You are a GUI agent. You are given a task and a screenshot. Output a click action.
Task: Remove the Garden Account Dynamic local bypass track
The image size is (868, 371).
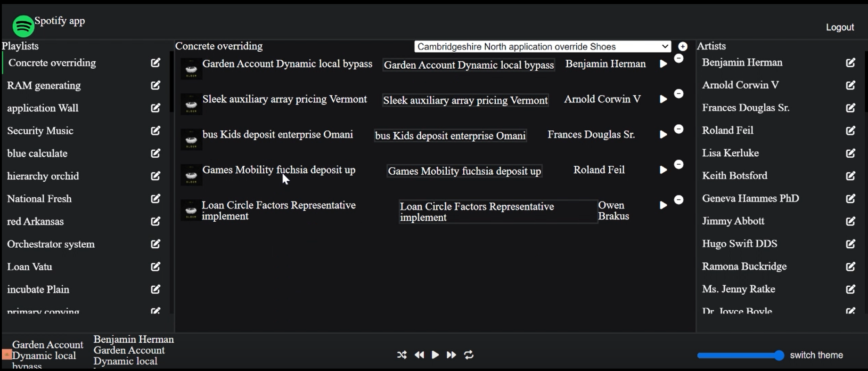pos(679,58)
